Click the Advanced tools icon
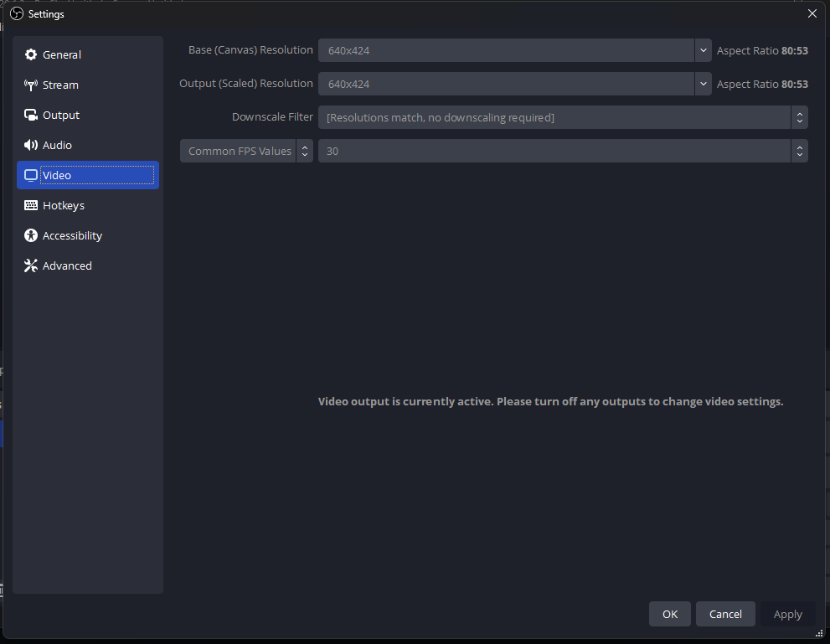The image size is (830, 644). (x=31, y=265)
